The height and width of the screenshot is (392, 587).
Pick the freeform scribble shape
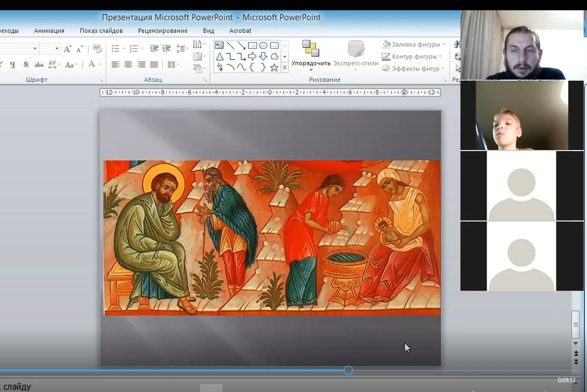click(x=220, y=68)
